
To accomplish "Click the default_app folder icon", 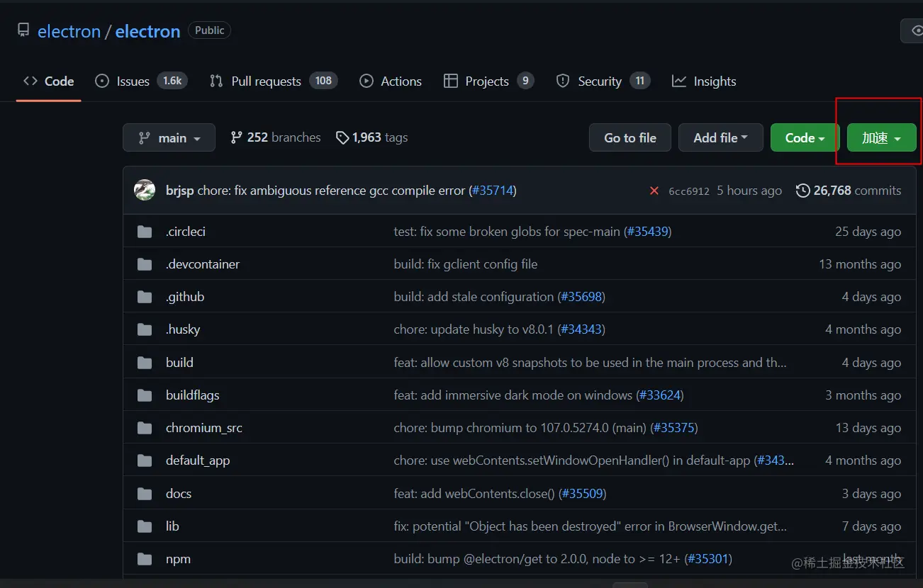I will [x=145, y=460].
